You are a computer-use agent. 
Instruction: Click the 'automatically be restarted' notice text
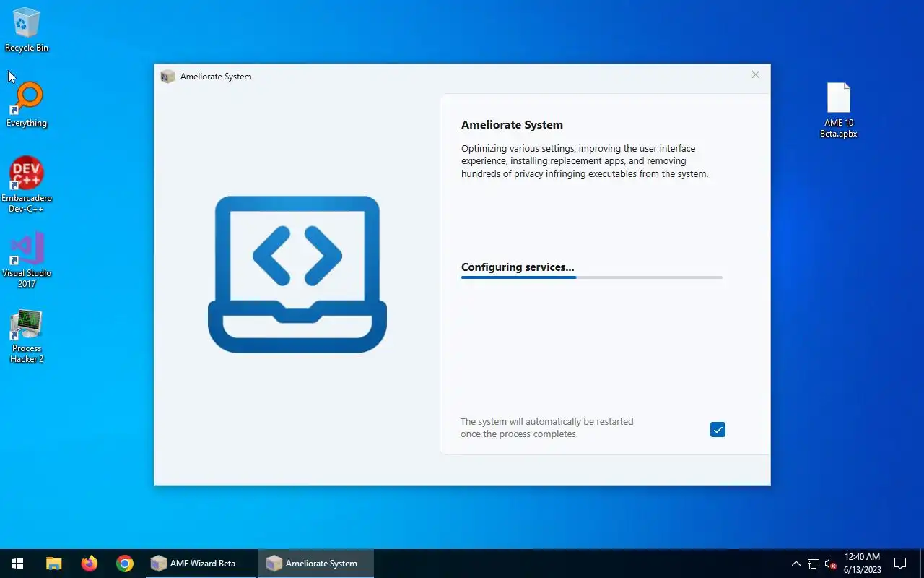click(x=547, y=428)
